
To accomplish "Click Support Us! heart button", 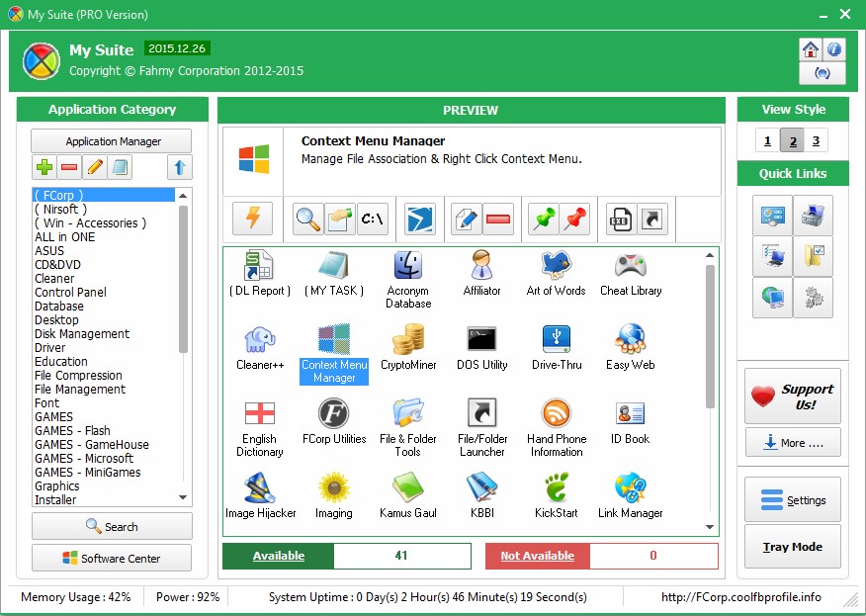I will tap(793, 396).
